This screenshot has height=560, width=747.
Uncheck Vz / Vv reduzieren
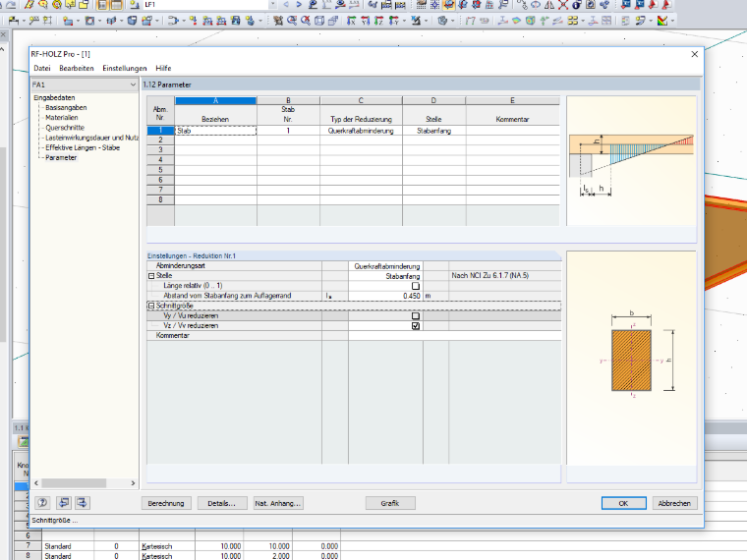[x=416, y=326]
